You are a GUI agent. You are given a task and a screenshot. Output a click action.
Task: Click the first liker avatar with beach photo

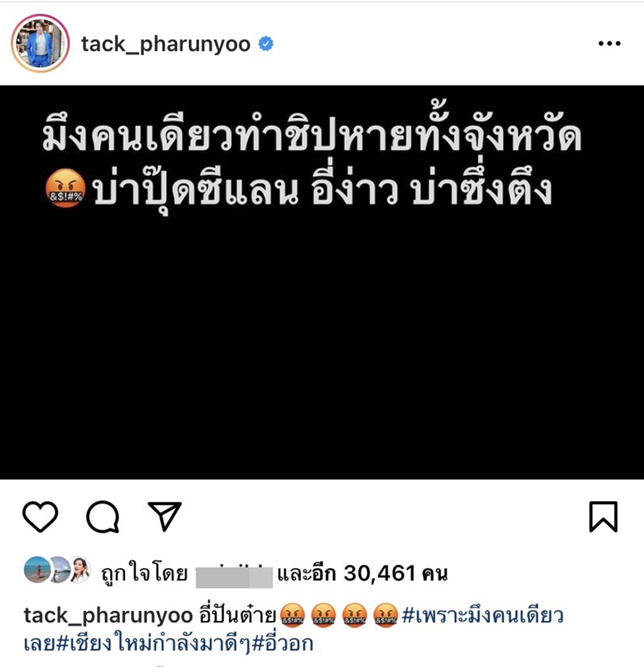pyautogui.click(x=37, y=570)
